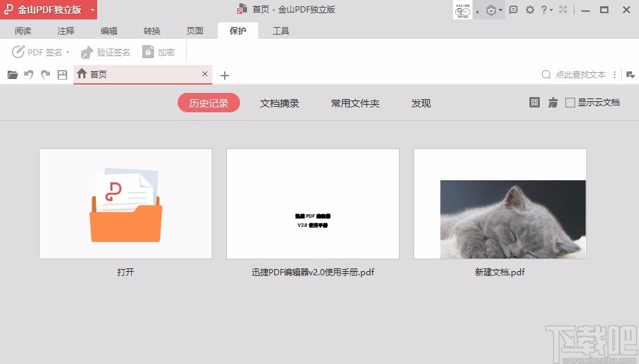Click the 新建文档.pdf file name
This screenshot has height=364, width=639.
click(500, 272)
